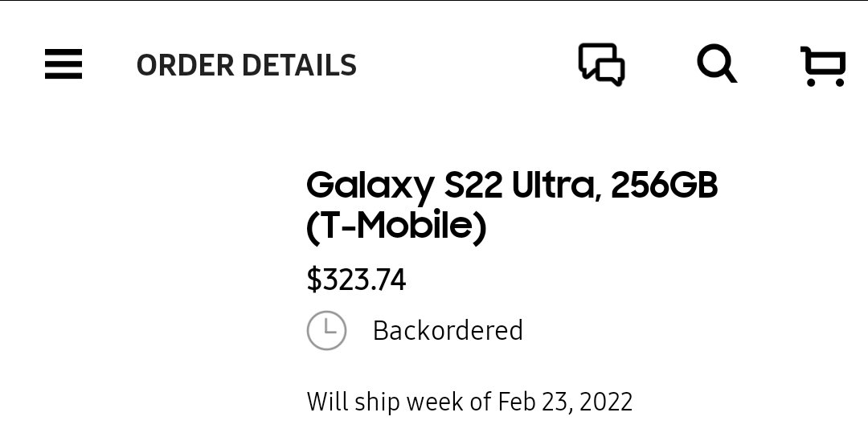Open the hamburger navigation menu
This screenshot has height=441, width=868.
tap(63, 64)
